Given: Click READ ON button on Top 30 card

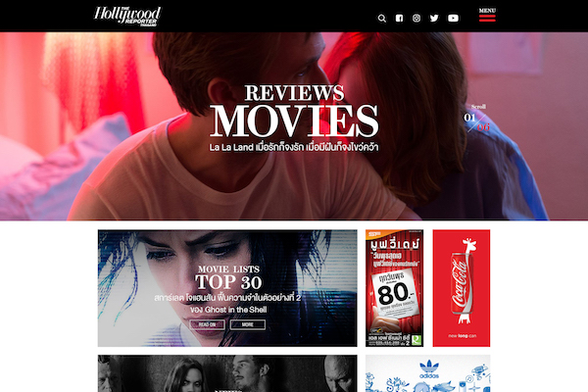Looking at the screenshot, I should 207,324.
